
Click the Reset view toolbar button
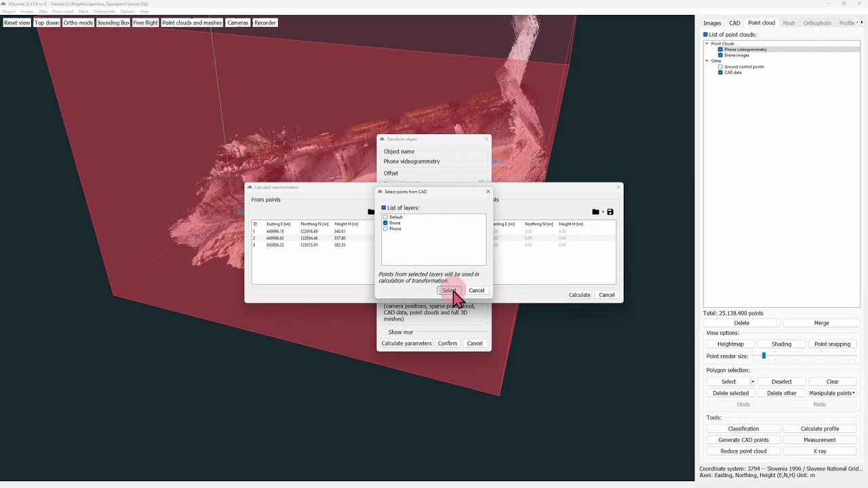point(17,22)
